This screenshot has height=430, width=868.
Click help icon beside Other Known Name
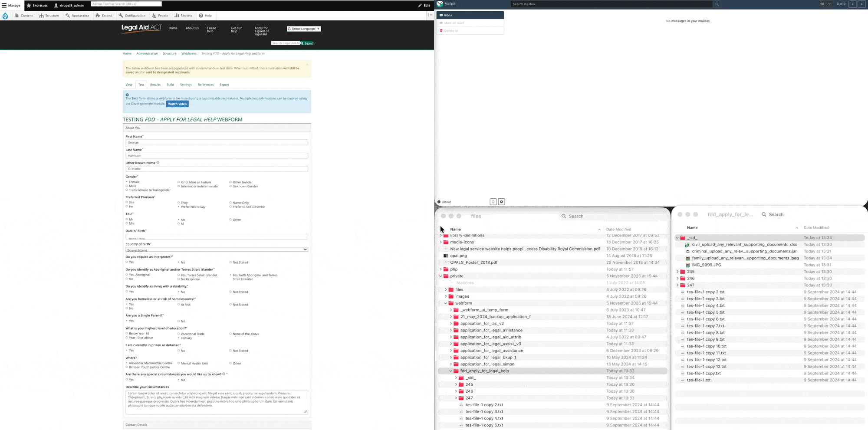tap(158, 163)
